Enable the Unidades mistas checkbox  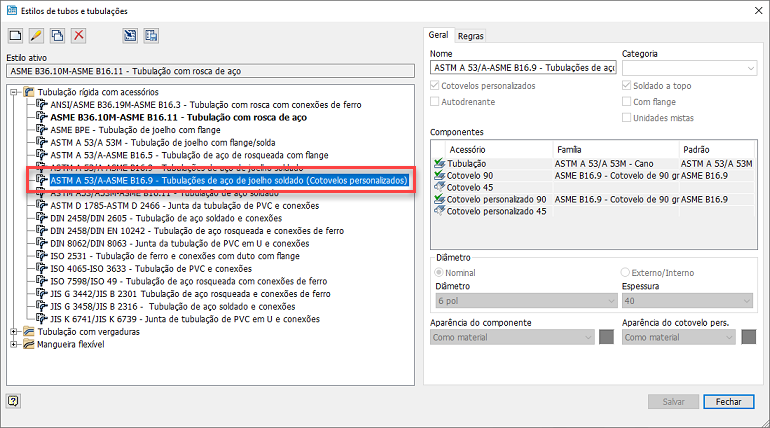coord(626,118)
